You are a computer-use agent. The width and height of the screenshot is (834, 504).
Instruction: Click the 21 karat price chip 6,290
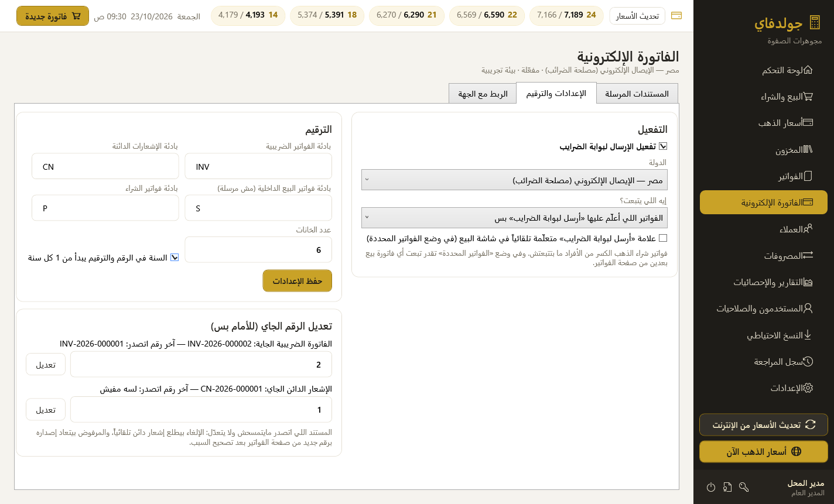[x=406, y=16]
